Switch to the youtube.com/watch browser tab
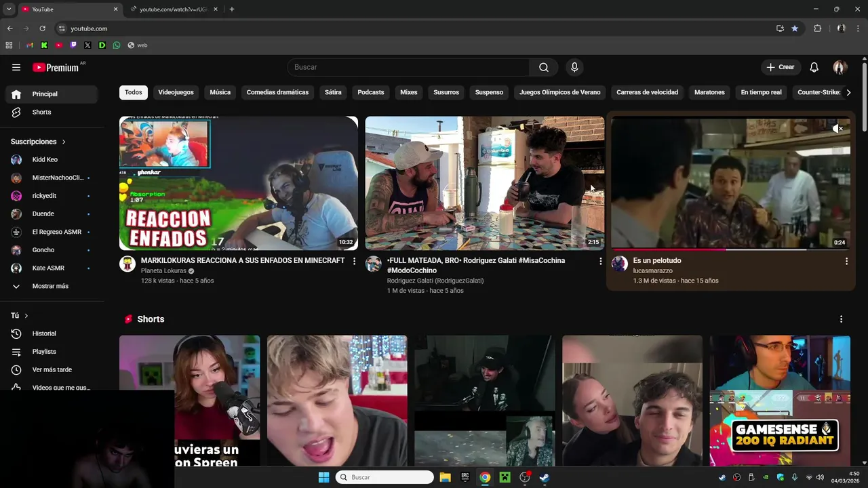868x488 pixels. point(173,9)
